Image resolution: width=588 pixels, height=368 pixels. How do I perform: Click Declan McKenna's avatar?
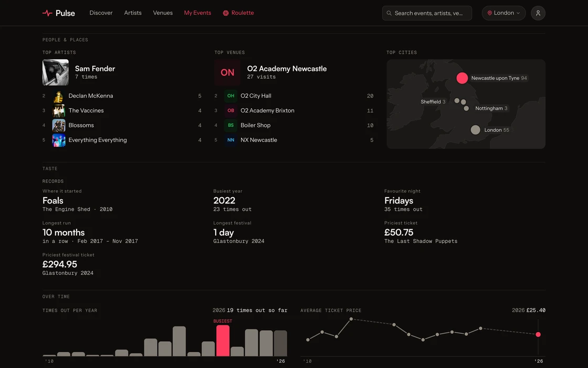[58, 96]
